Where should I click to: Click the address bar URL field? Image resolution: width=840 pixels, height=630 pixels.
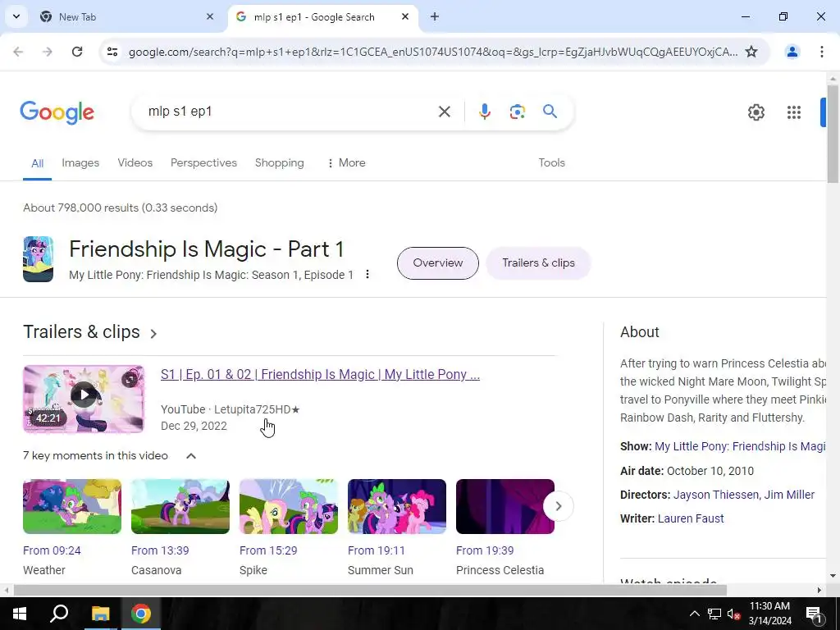pyautogui.click(x=433, y=52)
